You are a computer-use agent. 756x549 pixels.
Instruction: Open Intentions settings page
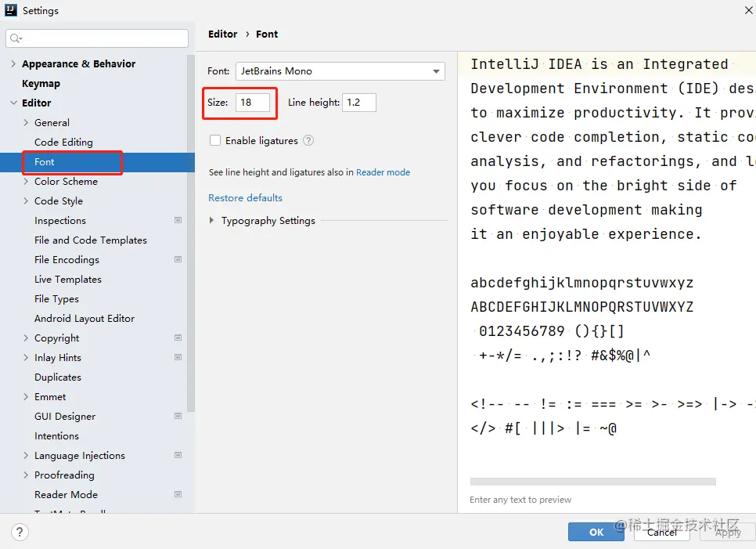(56, 435)
